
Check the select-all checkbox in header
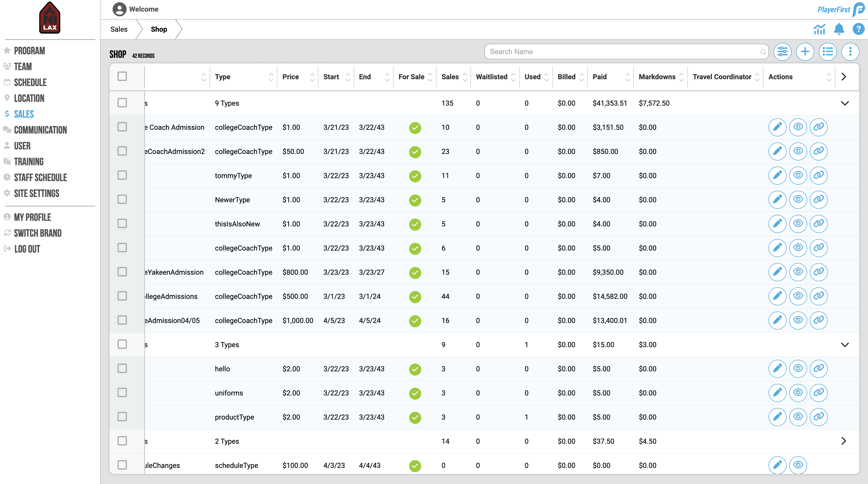(x=122, y=76)
